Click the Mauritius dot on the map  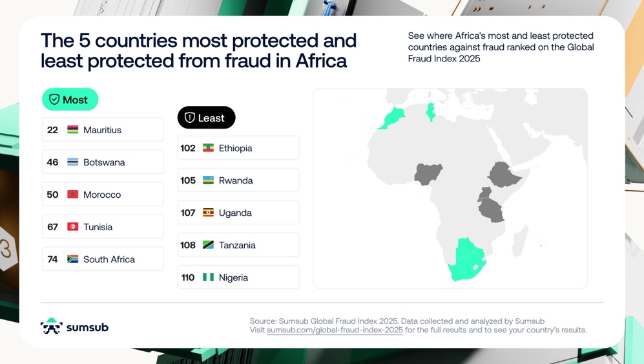coord(541,245)
